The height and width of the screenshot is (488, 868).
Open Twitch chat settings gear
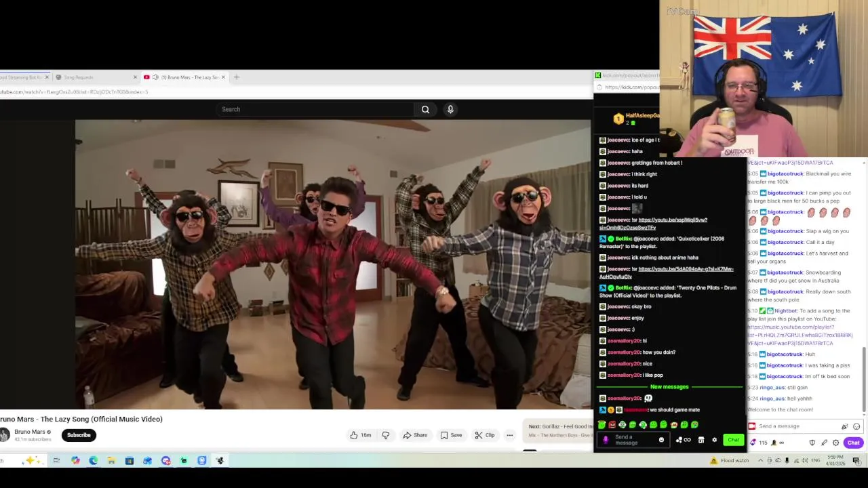tap(836, 443)
